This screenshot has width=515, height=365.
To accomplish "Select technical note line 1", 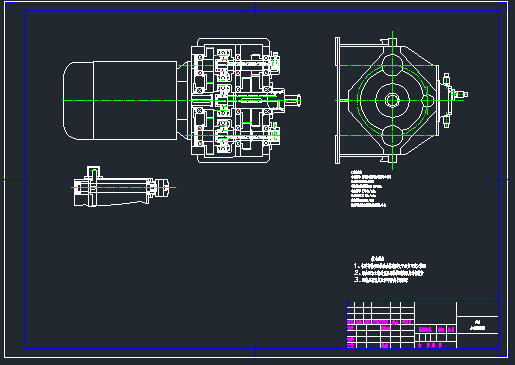I will point(390,266).
